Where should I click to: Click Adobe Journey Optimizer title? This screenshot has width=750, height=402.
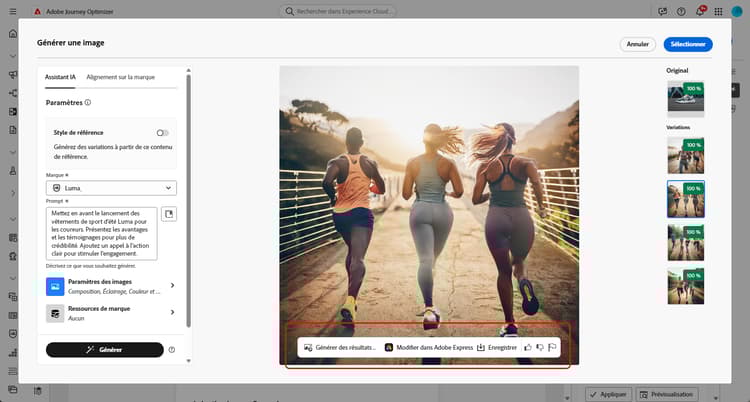[x=80, y=11]
